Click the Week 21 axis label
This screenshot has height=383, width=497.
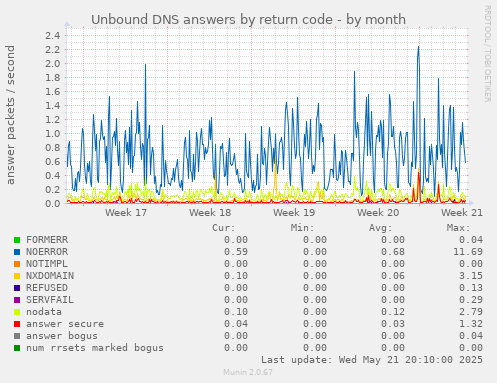462,213
